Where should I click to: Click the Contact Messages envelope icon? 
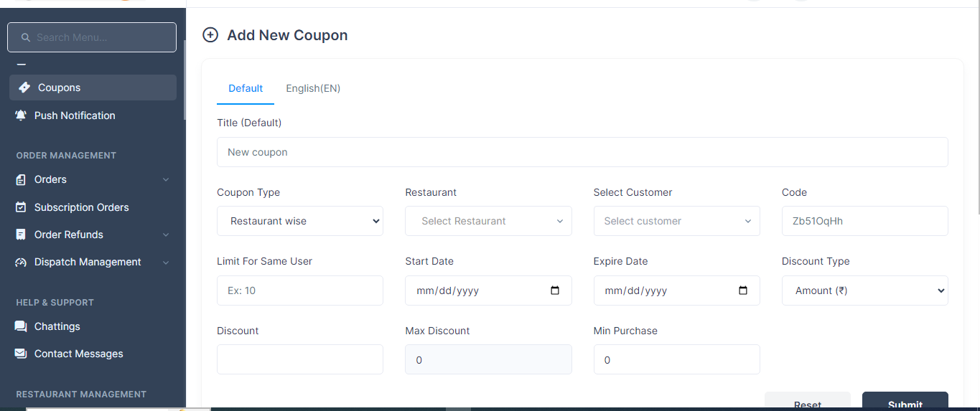(x=21, y=354)
